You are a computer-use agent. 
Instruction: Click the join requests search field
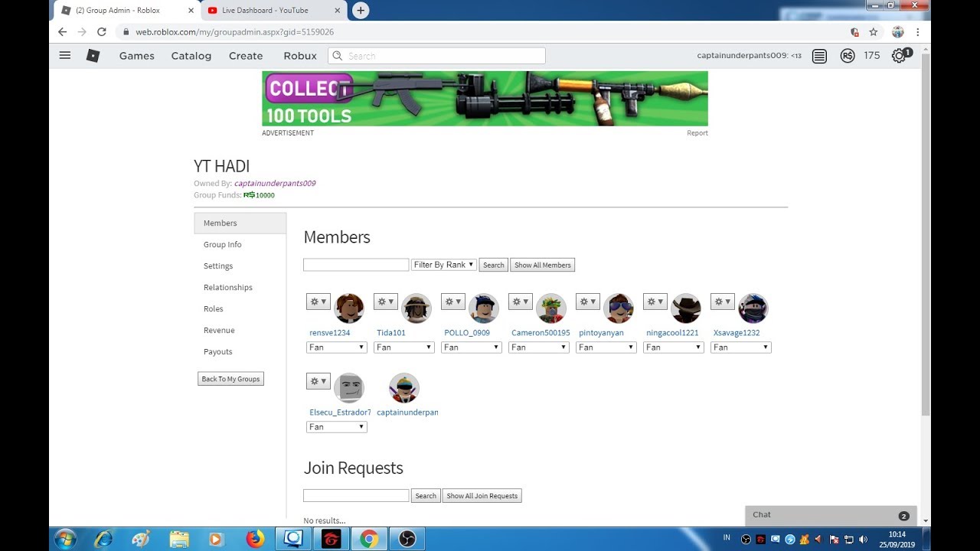click(356, 496)
